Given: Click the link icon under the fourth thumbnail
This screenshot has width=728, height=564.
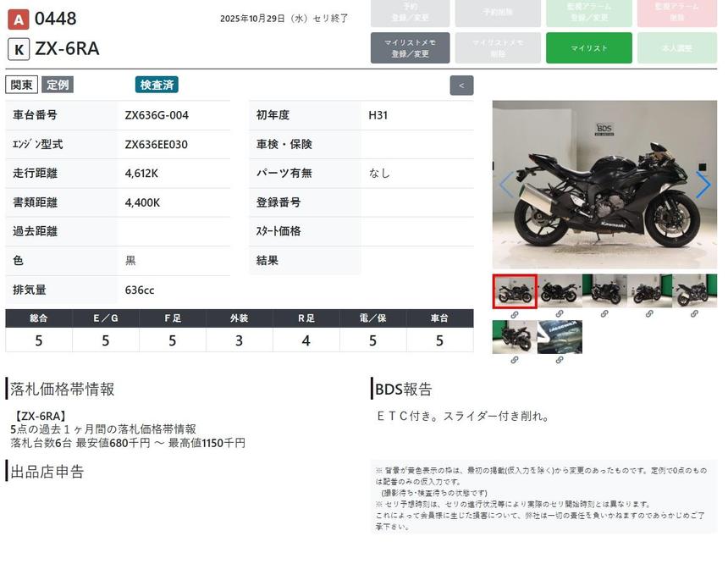Looking at the screenshot, I should (x=649, y=314).
